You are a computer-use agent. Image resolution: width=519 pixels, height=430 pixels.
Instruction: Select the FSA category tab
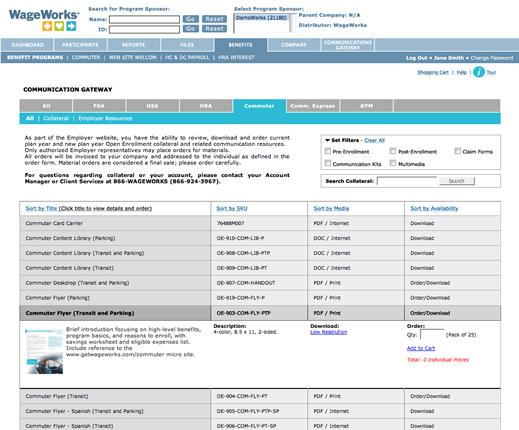tap(99, 106)
